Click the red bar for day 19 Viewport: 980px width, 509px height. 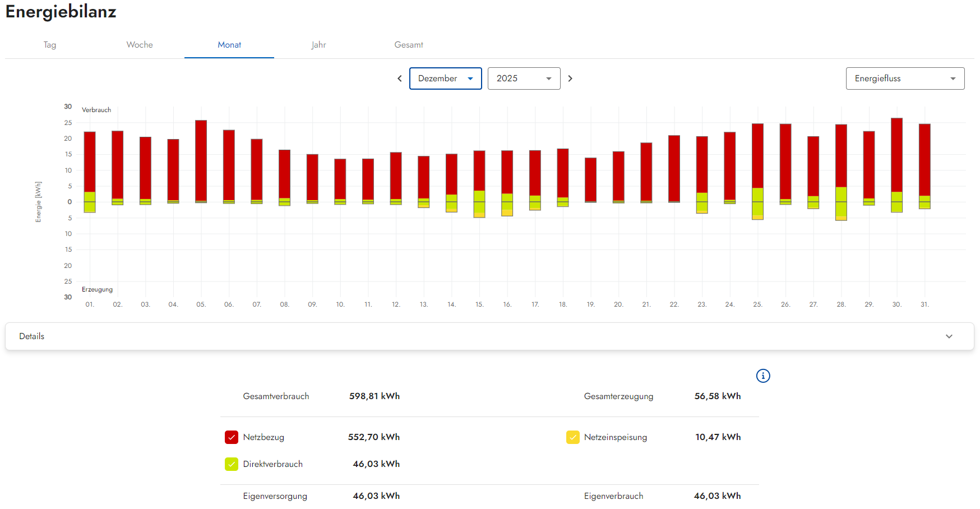[590, 179]
